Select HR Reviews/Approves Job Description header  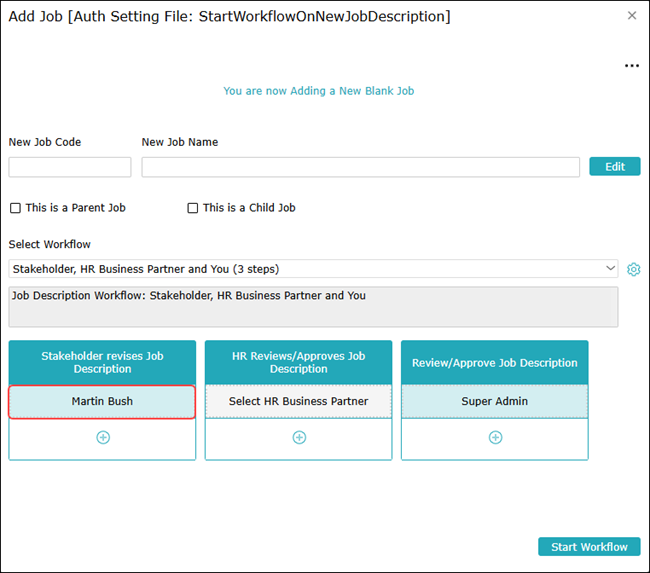click(298, 362)
